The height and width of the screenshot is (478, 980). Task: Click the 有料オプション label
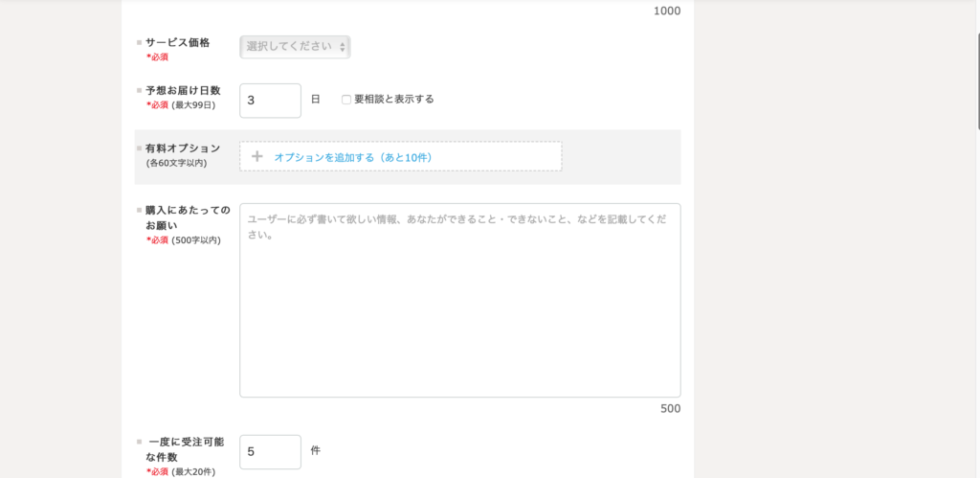[x=182, y=148]
